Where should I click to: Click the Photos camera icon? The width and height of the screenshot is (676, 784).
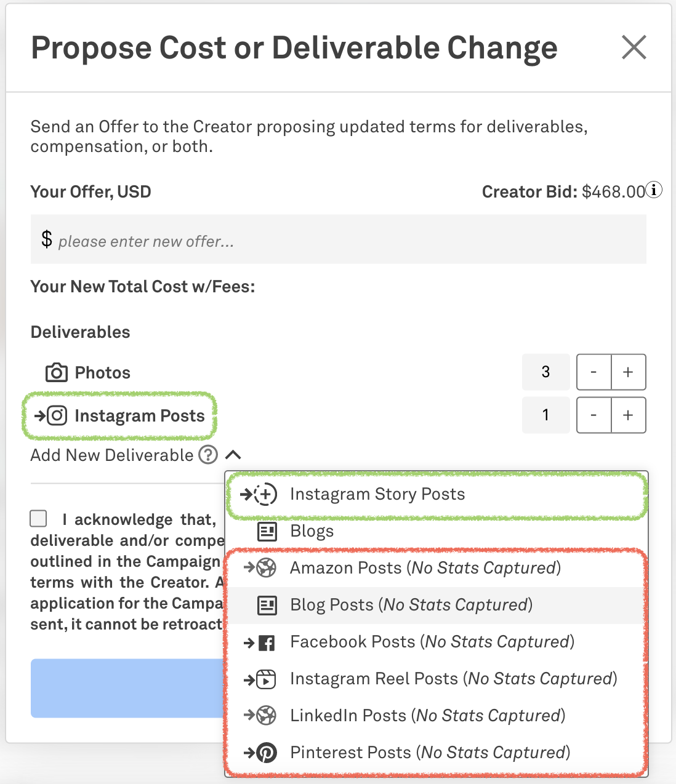point(57,372)
